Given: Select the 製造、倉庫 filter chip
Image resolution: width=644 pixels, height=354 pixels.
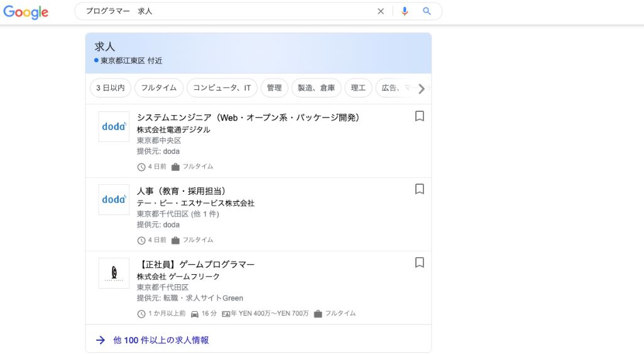Looking at the screenshot, I should [316, 88].
